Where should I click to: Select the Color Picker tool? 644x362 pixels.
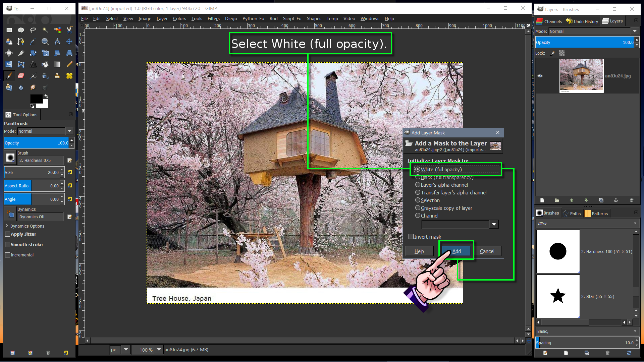coord(33,42)
